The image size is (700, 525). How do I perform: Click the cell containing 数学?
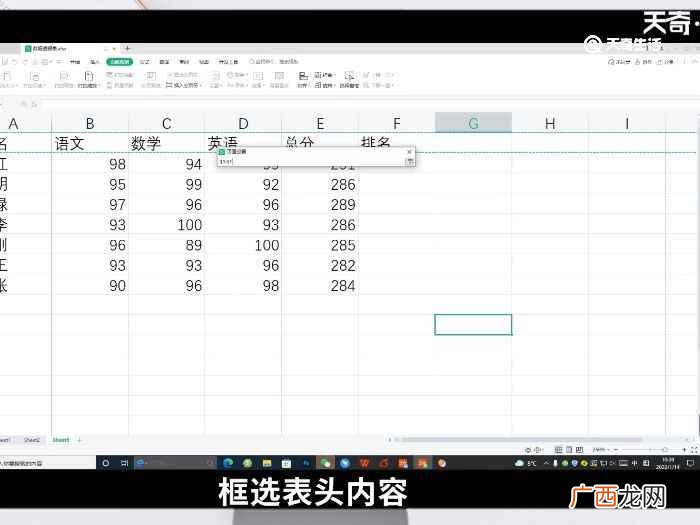(166, 143)
